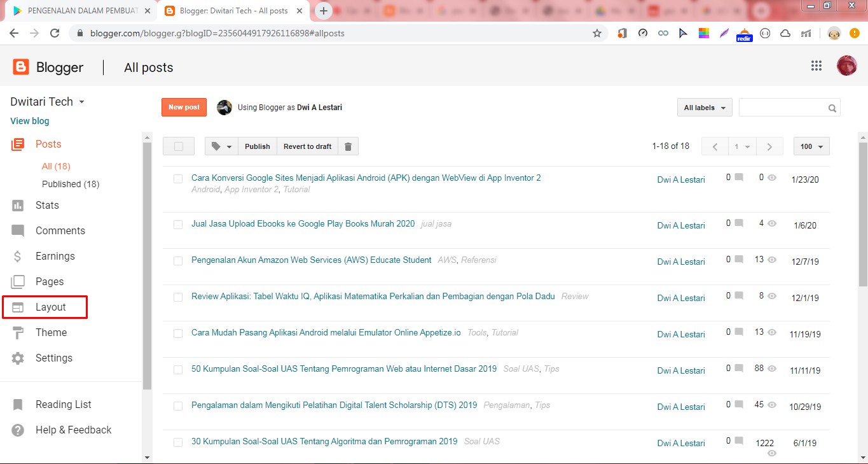This screenshot has width=868, height=464.
Task: Check the Jual Jasa Upload Ebooks post
Action: [178, 225]
